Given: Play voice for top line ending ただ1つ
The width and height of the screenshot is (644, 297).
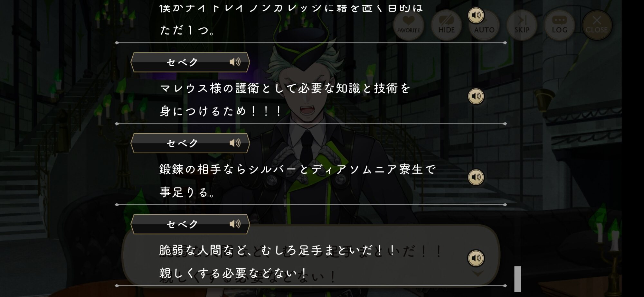Looking at the screenshot, I should point(476,15).
